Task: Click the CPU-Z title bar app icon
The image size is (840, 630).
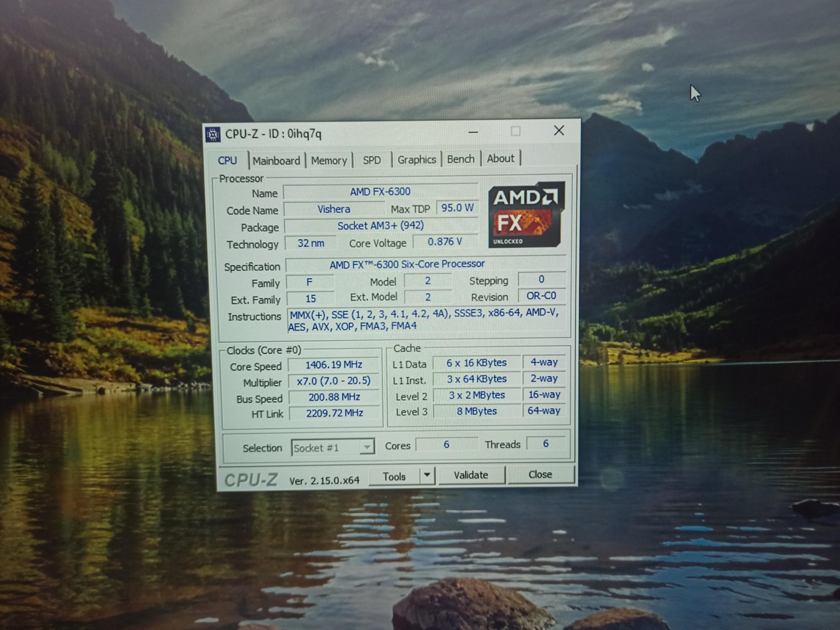Action: coord(213,134)
